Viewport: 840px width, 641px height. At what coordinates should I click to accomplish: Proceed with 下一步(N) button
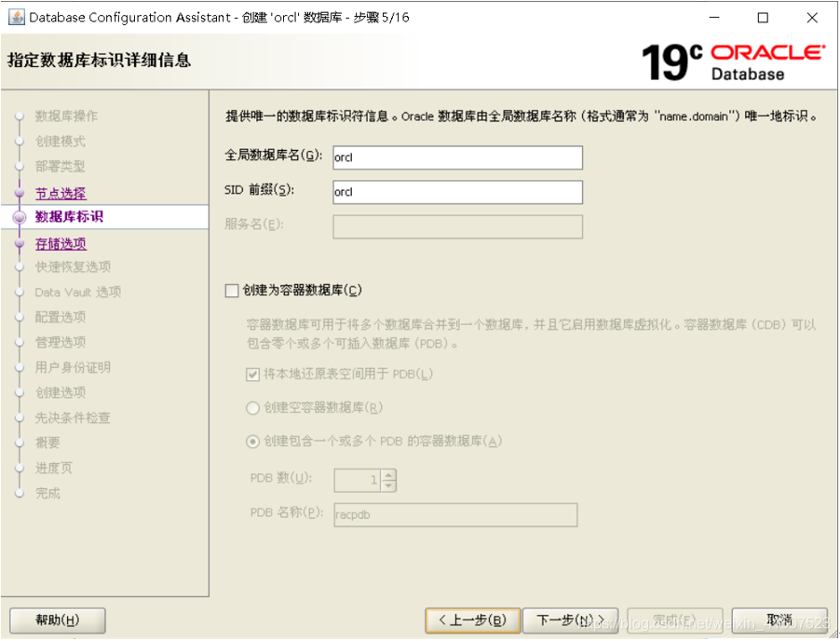pos(570,621)
